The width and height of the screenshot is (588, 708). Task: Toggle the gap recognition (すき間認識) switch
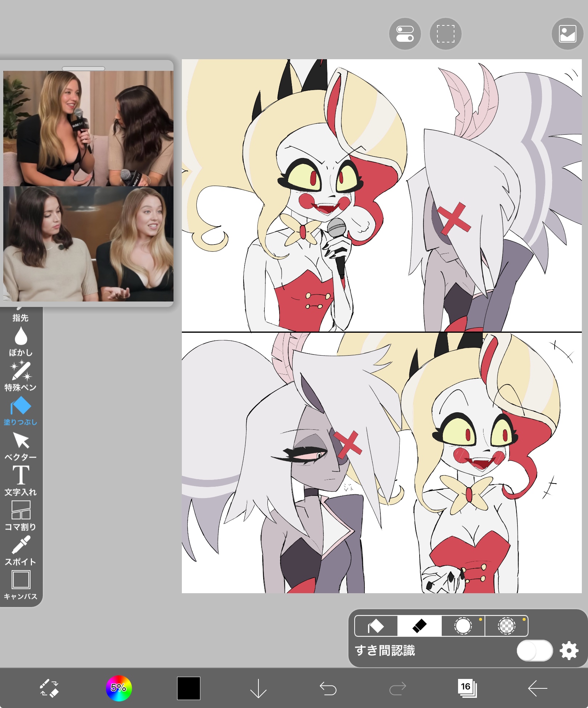coord(534,651)
